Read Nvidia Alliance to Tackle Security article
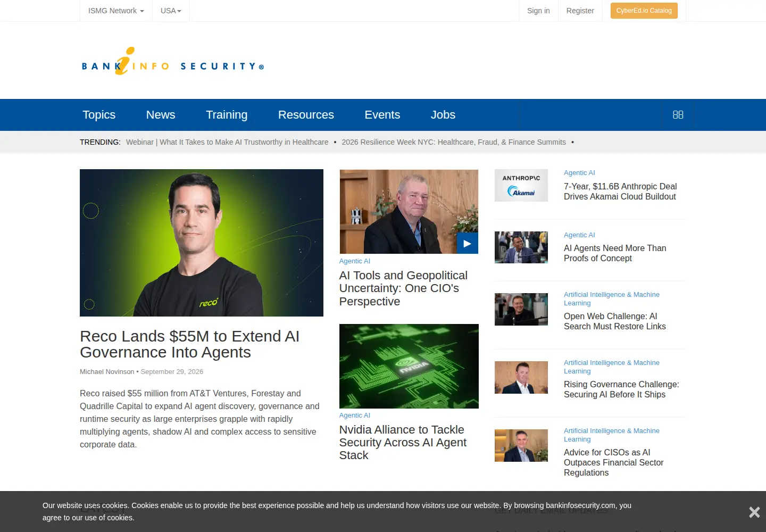Image resolution: width=766 pixels, height=532 pixels. pyautogui.click(x=403, y=442)
